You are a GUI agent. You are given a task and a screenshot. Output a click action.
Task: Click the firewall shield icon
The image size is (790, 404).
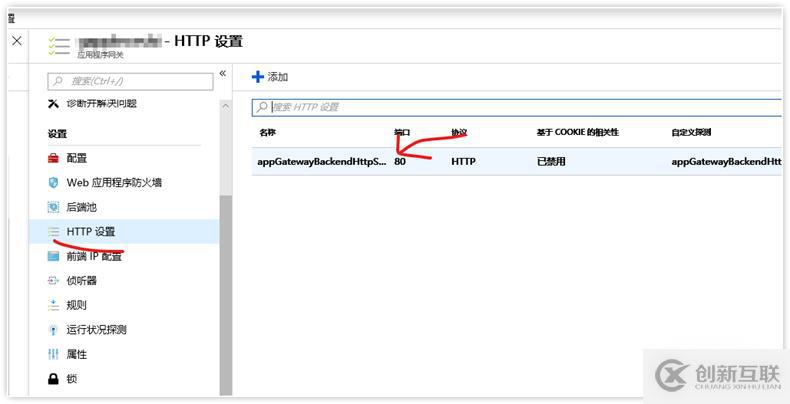point(53,183)
